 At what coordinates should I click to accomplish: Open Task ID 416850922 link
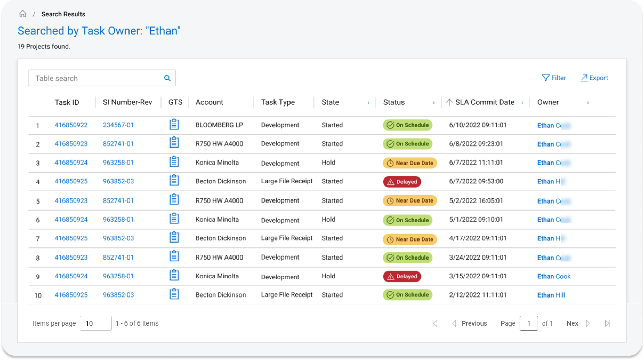71,125
